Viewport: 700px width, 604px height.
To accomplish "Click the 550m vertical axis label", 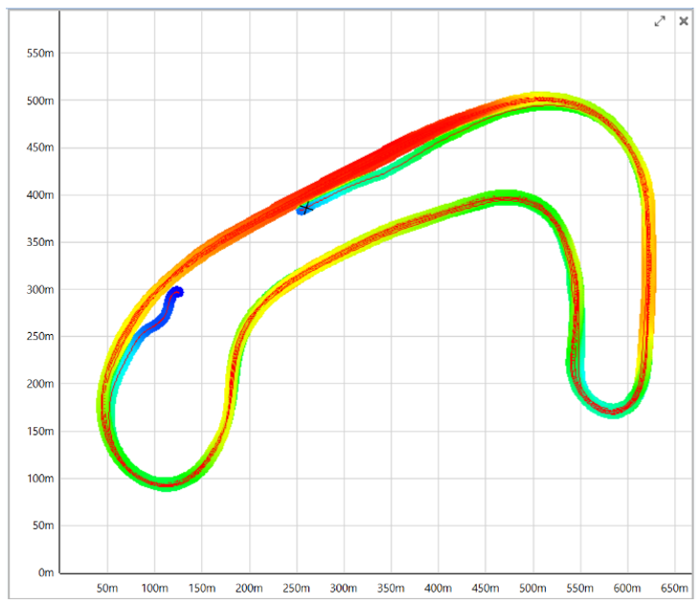I will point(40,53).
